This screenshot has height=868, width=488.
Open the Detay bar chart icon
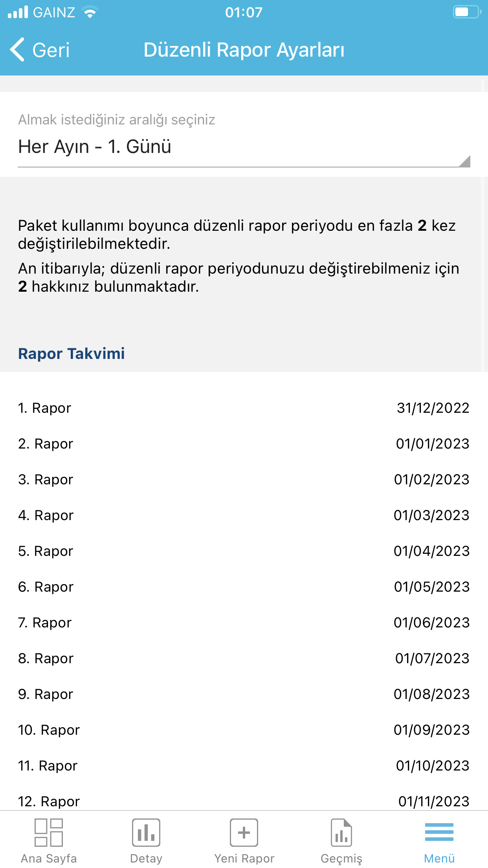(x=146, y=832)
